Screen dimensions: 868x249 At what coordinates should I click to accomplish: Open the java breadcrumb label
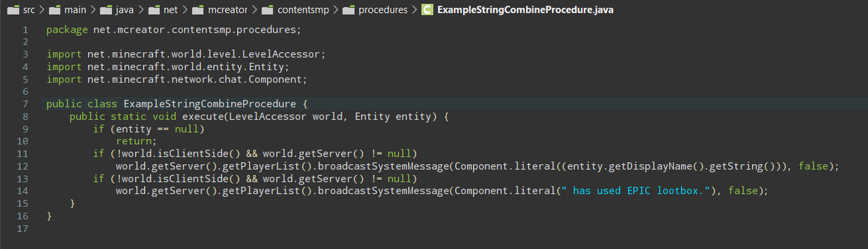pyautogui.click(x=124, y=10)
